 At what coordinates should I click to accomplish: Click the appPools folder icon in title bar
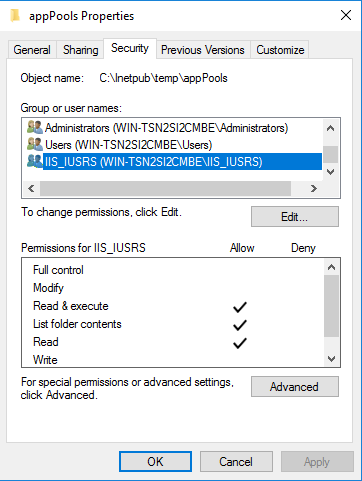(x=15, y=16)
